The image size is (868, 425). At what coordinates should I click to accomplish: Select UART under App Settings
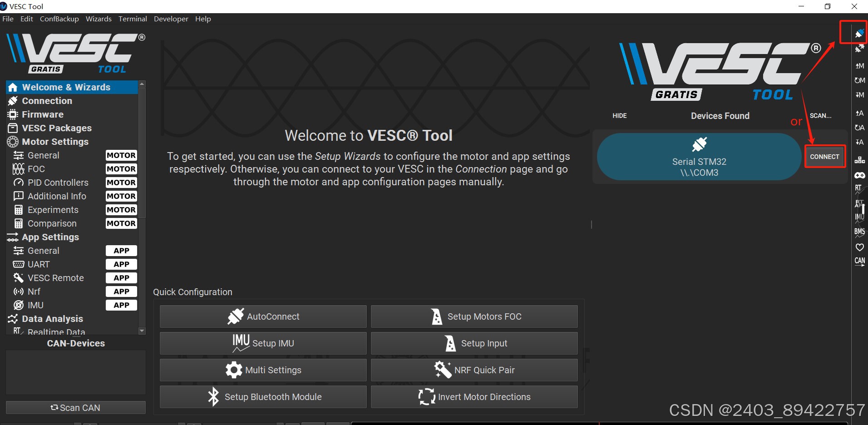click(39, 264)
